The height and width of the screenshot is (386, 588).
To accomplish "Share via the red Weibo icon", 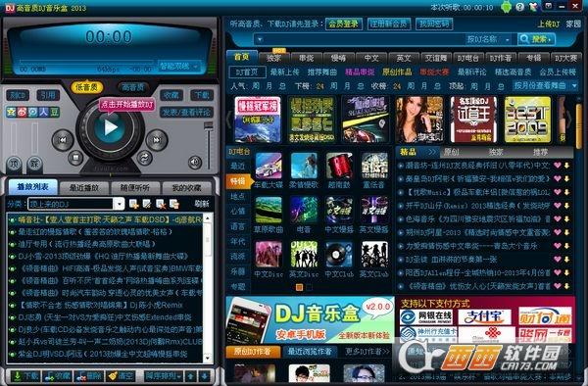I will click(x=23, y=112).
